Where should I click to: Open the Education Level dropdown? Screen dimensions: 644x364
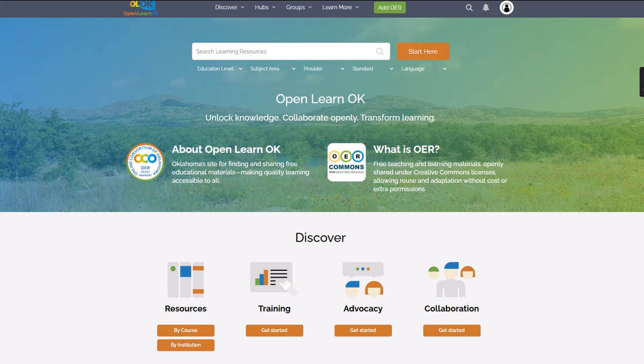pos(220,68)
